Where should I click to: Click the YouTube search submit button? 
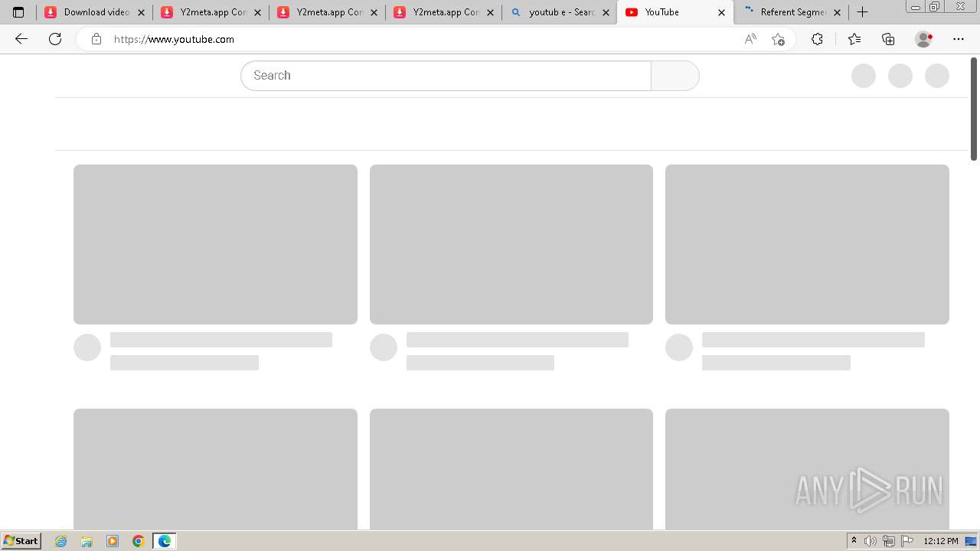(x=675, y=76)
